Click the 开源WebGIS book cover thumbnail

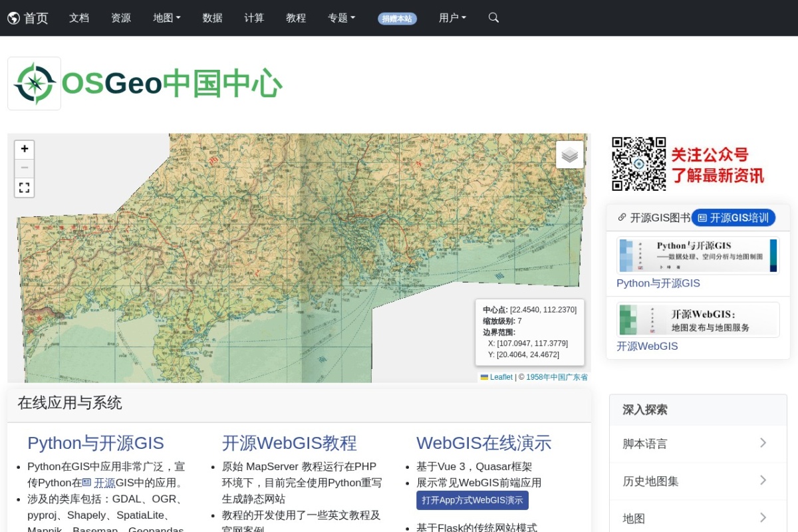(698, 320)
